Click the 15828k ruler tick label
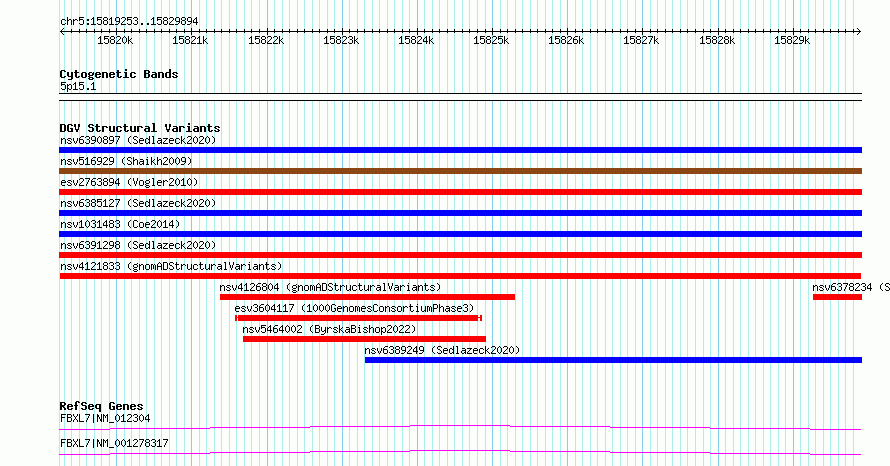Image resolution: width=890 pixels, height=466 pixels. [717, 40]
